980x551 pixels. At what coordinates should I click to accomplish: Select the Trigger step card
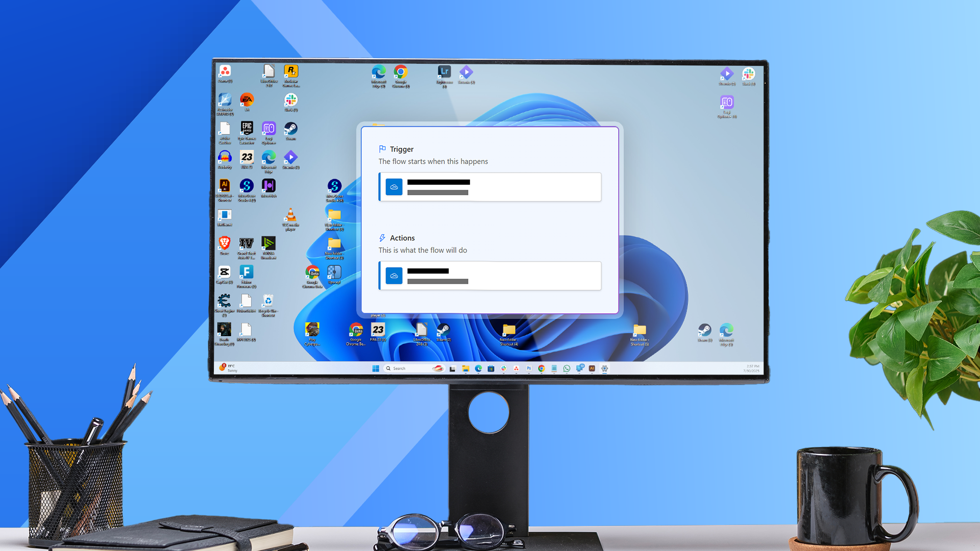pos(489,187)
